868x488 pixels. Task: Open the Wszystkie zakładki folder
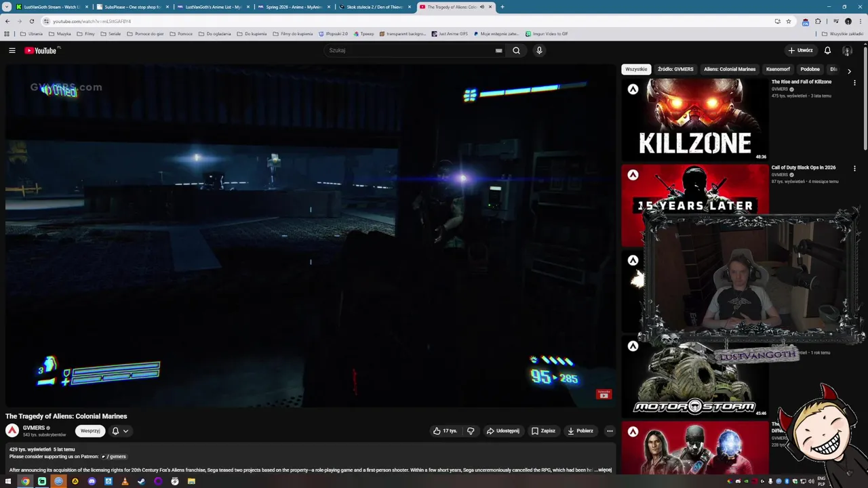843,34
